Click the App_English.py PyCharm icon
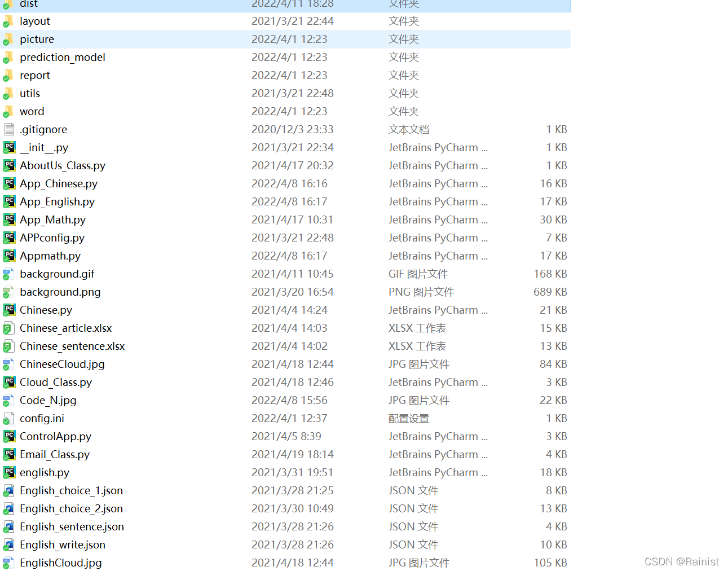 8,202
